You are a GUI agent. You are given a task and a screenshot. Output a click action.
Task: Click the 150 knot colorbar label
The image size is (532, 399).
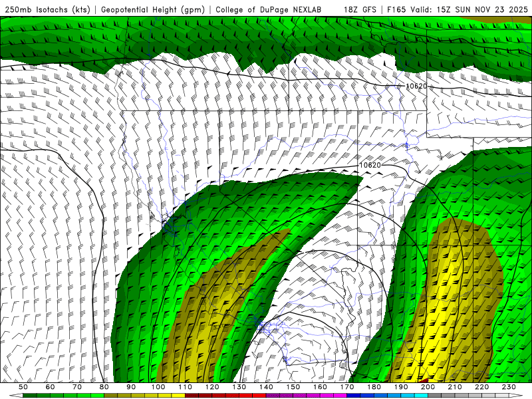coord(293,387)
